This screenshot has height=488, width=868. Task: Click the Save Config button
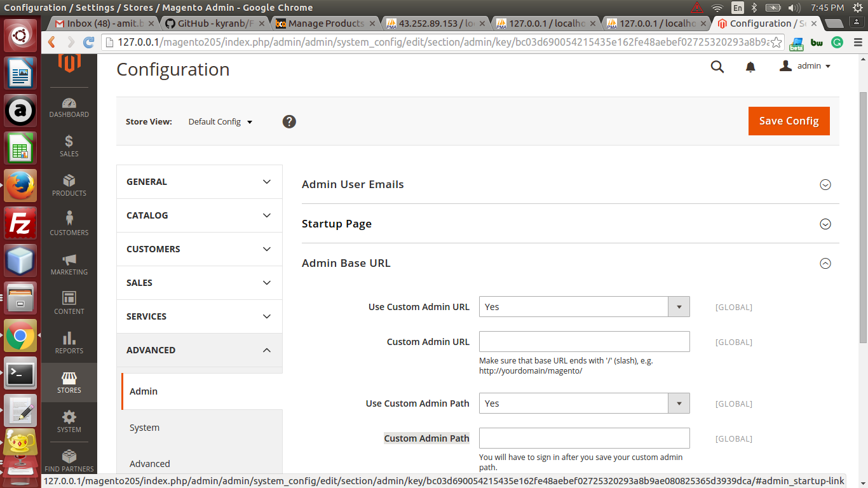789,121
